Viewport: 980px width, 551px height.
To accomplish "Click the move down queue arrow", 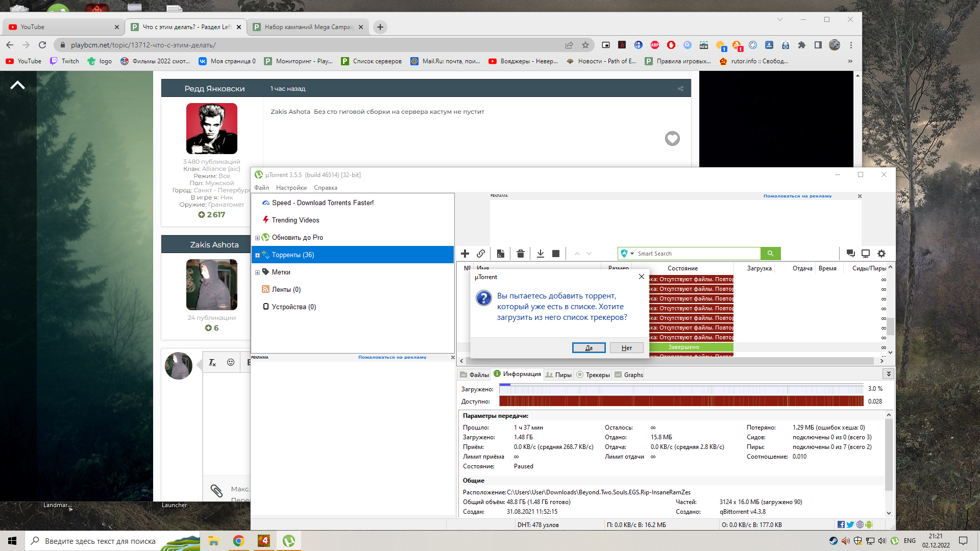I will tap(589, 254).
